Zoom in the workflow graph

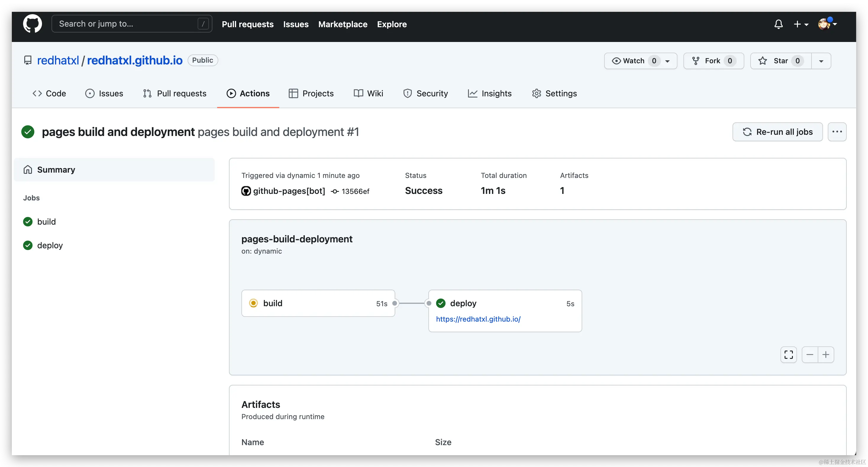coord(826,355)
